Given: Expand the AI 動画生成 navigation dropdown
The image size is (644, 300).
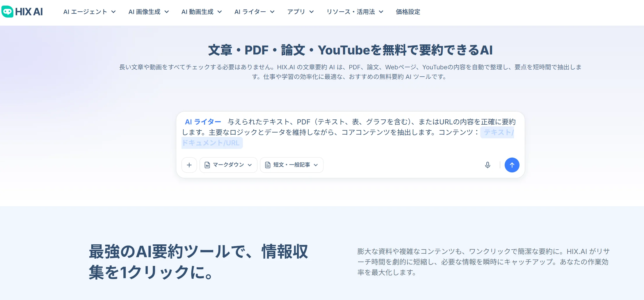Looking at the screenshot, I should pos(202,12).
